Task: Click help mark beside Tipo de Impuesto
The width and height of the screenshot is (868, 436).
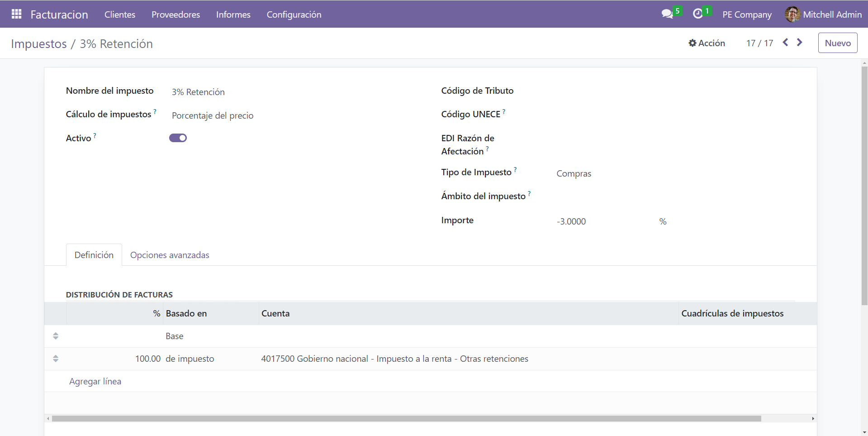Action: coord(515,169)
